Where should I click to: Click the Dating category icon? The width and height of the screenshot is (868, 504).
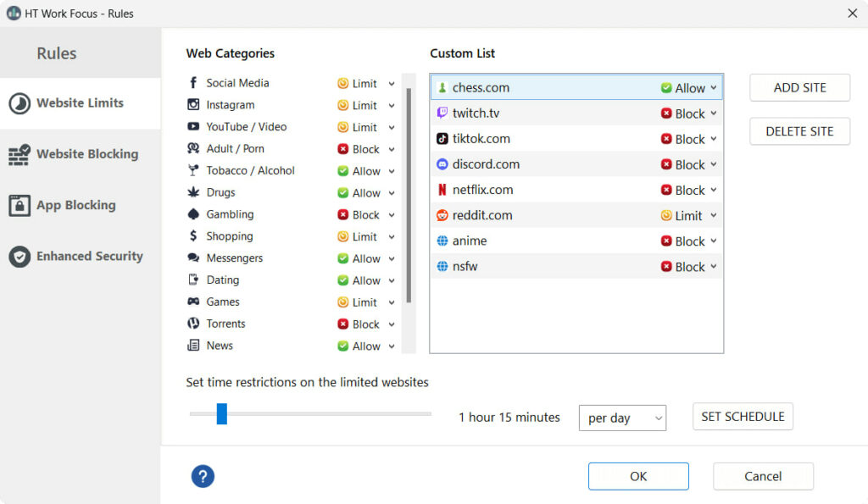coord(193,280)
